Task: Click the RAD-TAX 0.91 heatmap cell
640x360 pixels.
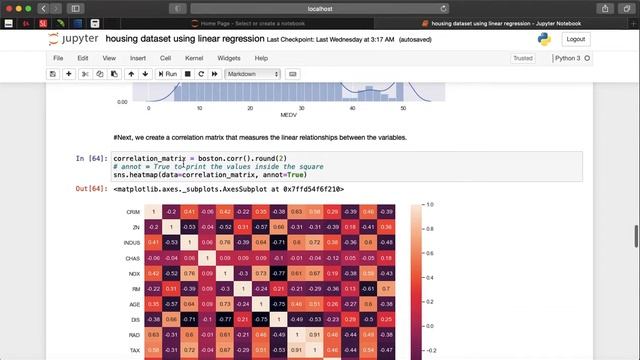Action: click(x=314, y=335)
